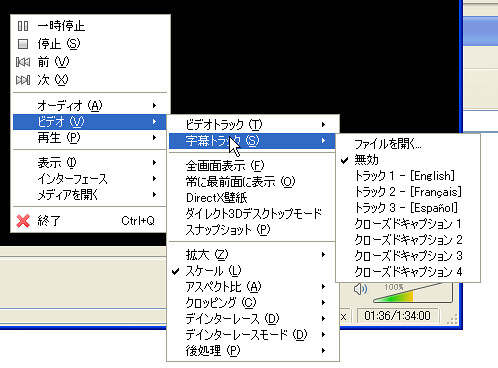Choose subtitle トラック 3 - [Español]
The width and height of the screenshot is (498, 368).
pyautogui.click(x=408, y=208)
